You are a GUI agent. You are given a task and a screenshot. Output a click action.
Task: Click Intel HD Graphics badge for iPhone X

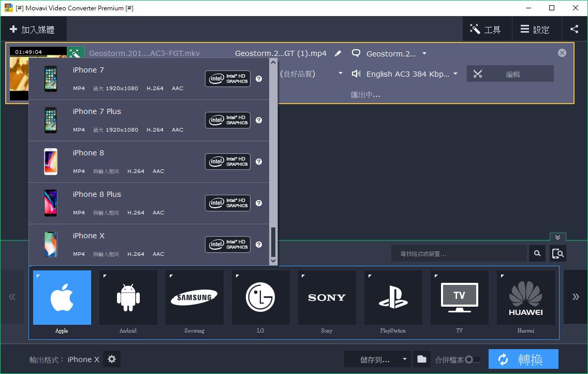pos(228,244)
